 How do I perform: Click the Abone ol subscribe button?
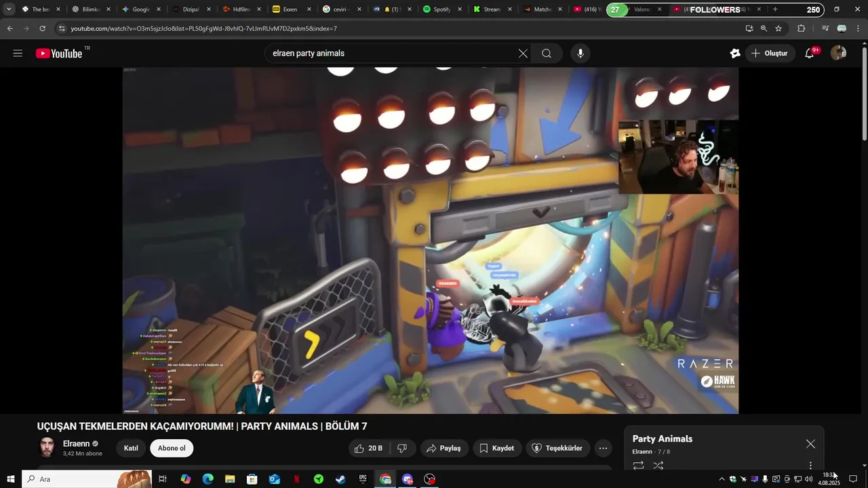pos(172,448)
